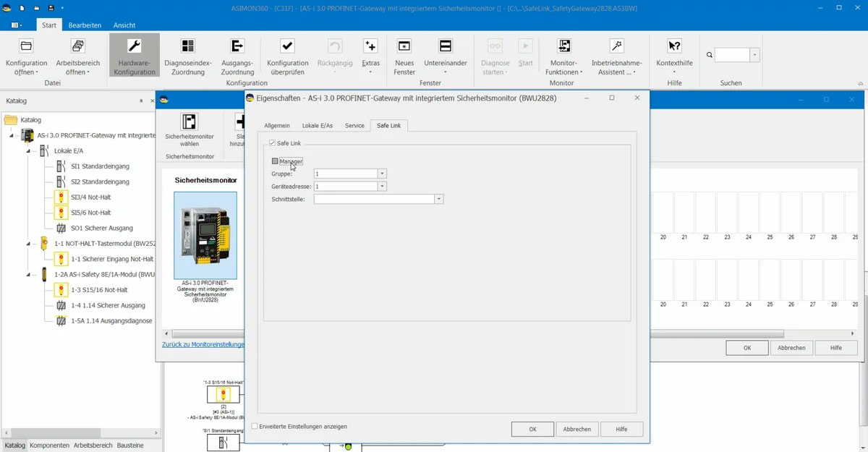Toggle the Safe Link checkbox
868x452 pixels.
[273, 143]
